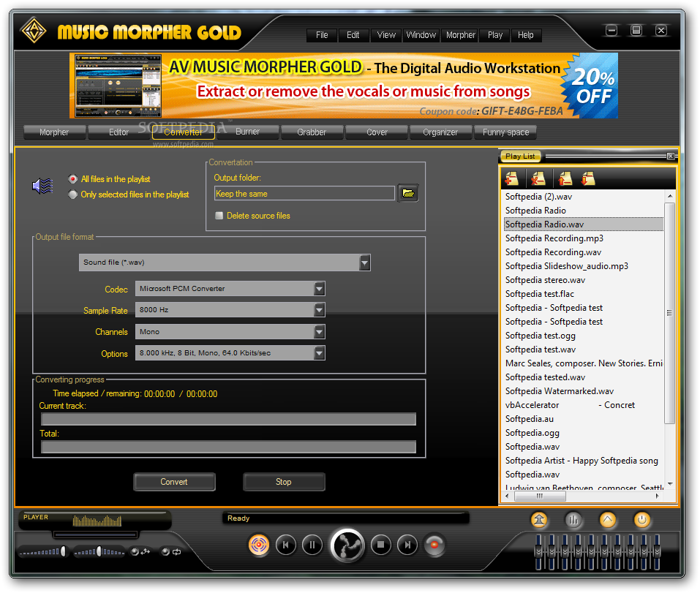
Task: Toggle the gray equalizer bars icon
Action: click(x=573, y=520)
